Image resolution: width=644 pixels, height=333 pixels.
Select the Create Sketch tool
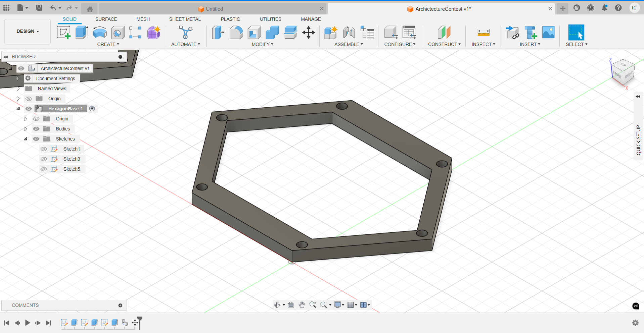tap(64, 33)
